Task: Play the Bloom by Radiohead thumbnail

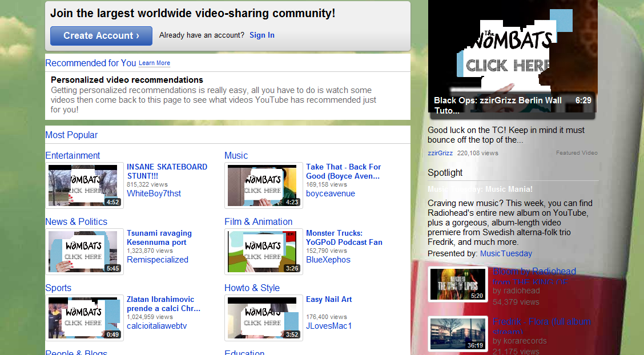Action: point(458,284)
